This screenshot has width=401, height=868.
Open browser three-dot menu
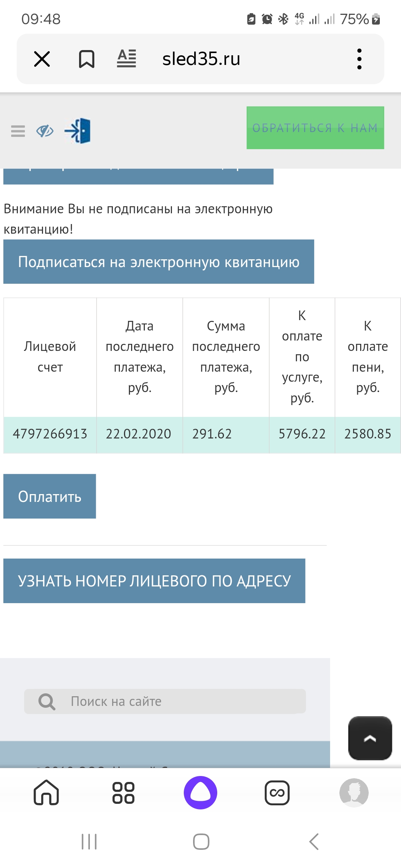(359, 59)
